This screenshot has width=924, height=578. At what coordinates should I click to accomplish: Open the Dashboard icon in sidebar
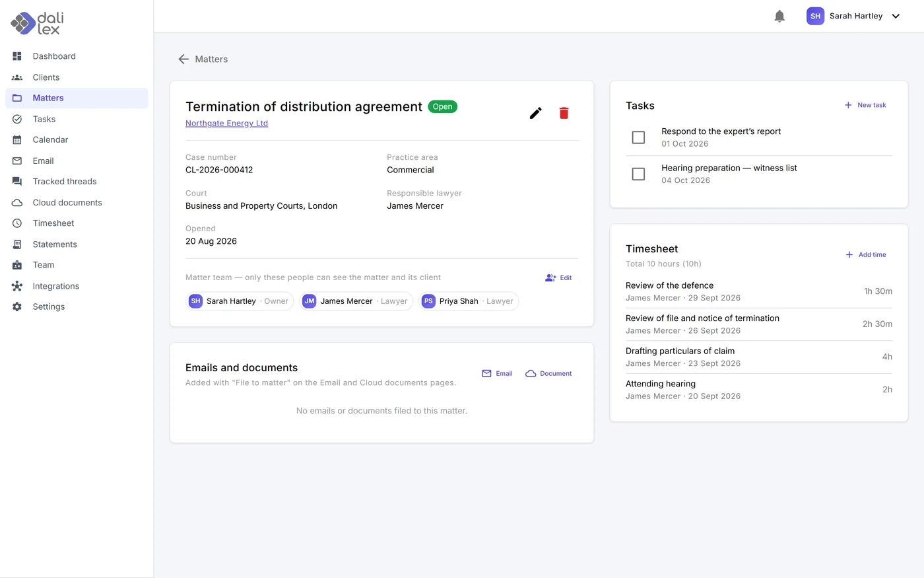[x=17, y=56]
